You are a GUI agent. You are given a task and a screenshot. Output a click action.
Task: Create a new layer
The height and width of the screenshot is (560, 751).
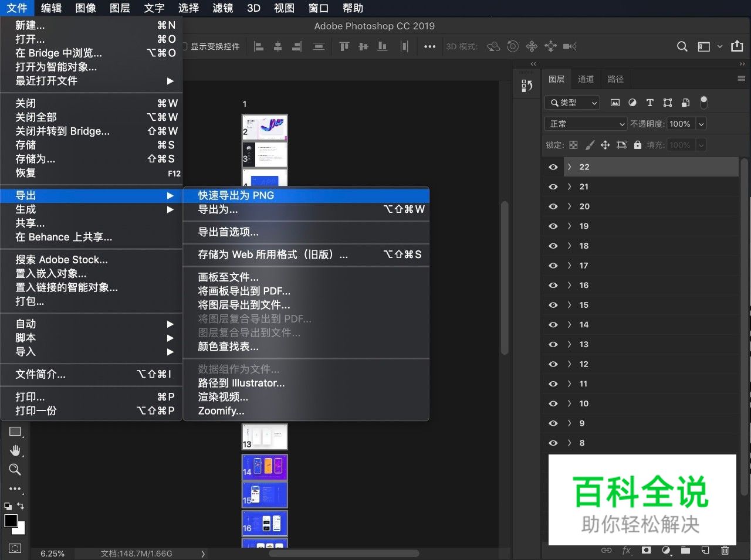click(x=705, y=550)
